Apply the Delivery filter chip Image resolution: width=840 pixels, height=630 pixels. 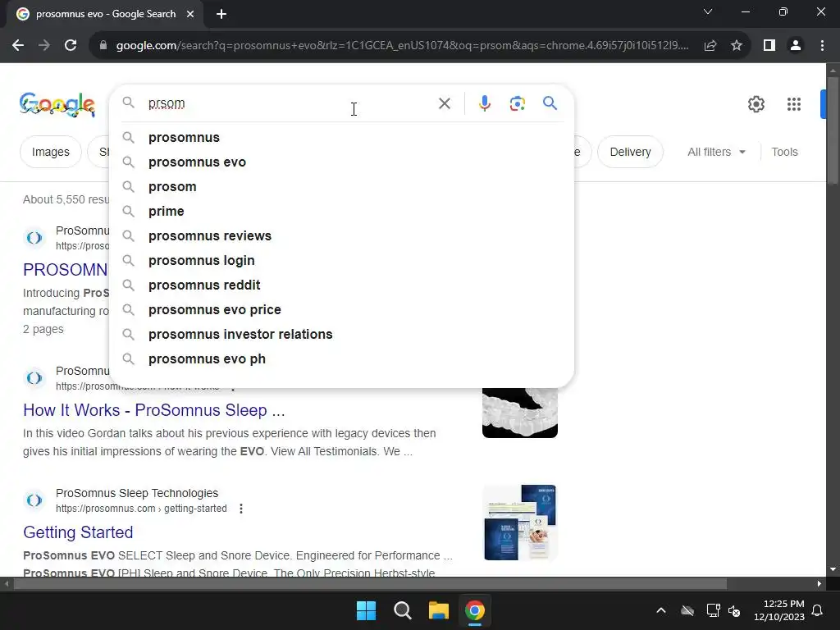click(630, 152)
